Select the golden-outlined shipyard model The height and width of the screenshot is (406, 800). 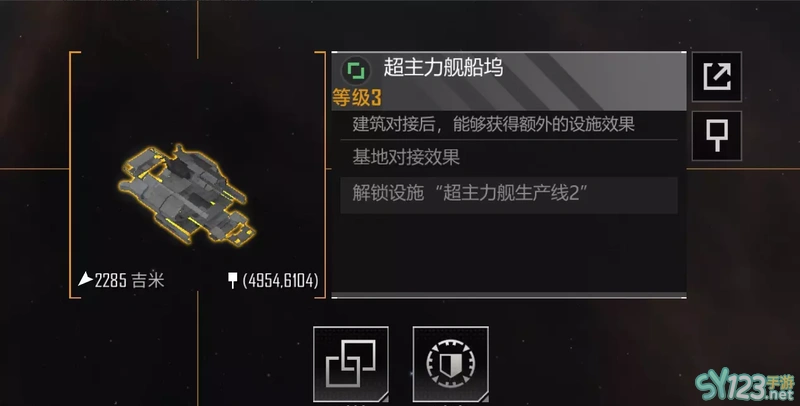186,195
